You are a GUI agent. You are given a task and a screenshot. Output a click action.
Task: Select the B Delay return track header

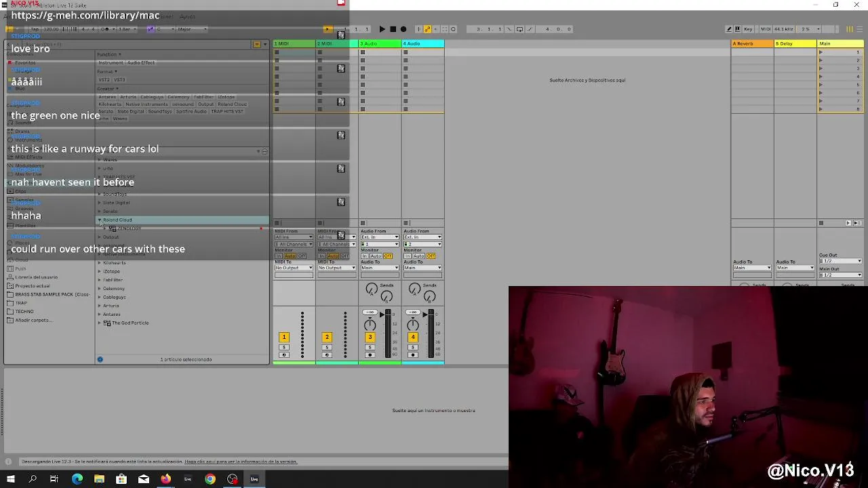click(795, 43)
